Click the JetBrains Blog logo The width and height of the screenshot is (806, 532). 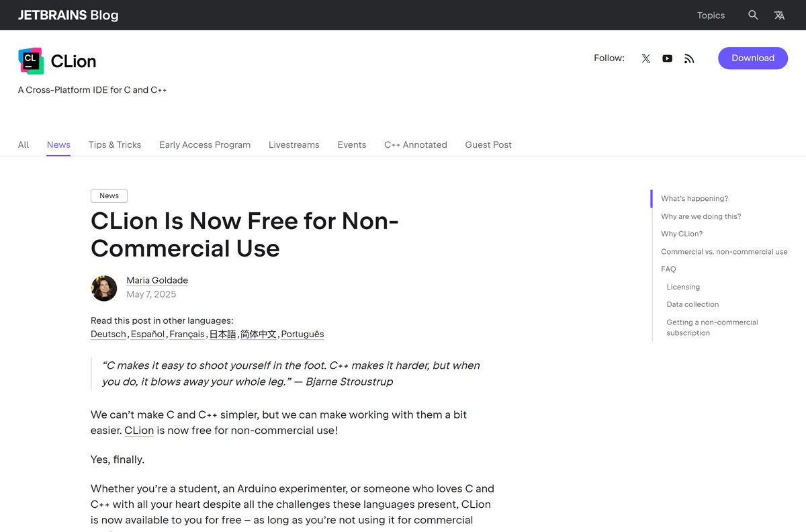[68, 15]
